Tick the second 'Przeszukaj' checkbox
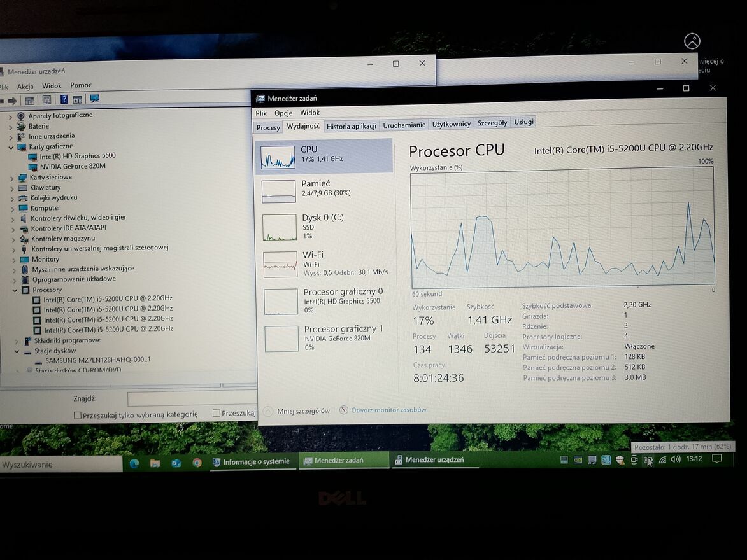The width and height of the screenshot is (747, 560). click(217, 413)
